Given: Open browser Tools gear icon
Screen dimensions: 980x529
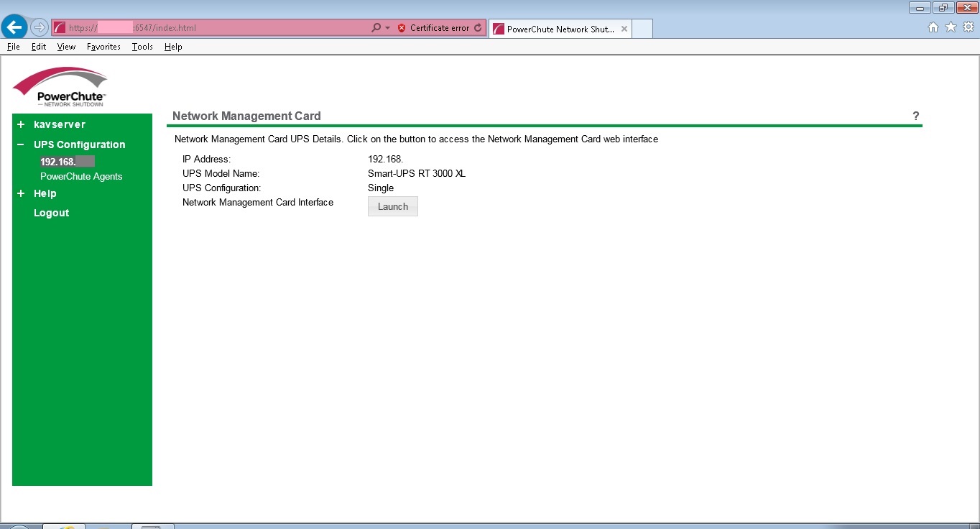Looking at the screenshot, I should (x=969, y=27).
